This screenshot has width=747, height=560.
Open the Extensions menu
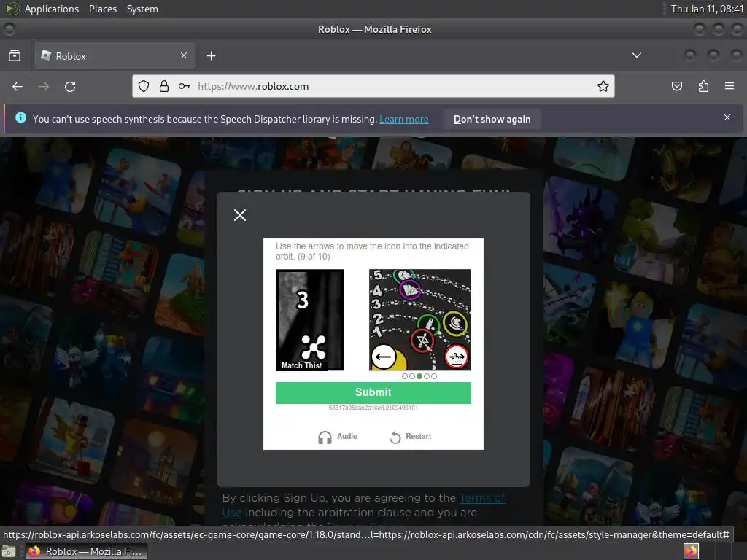[703, 86]
